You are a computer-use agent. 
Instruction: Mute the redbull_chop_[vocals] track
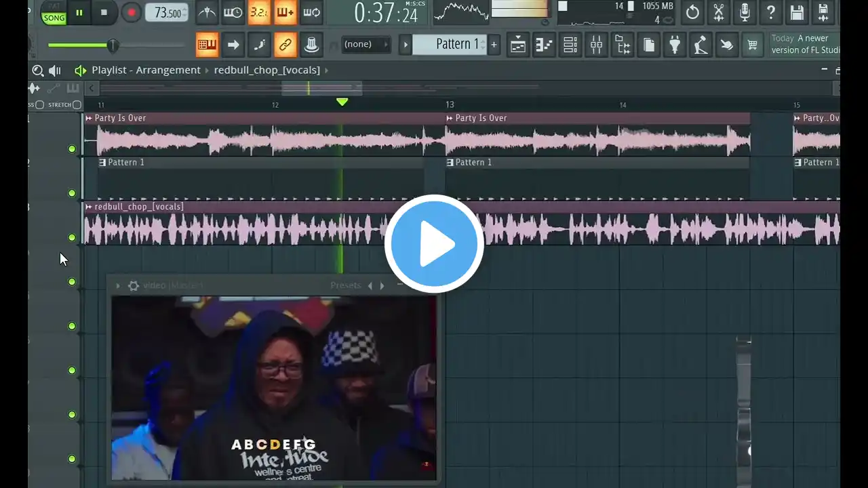(72, 237)
